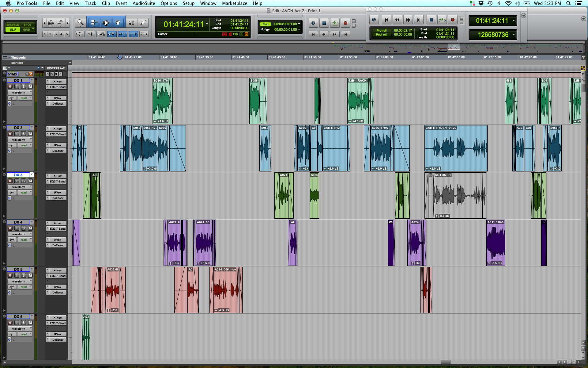Open the Event menu
Screen dimensions: 588x368
pos(121,3)
